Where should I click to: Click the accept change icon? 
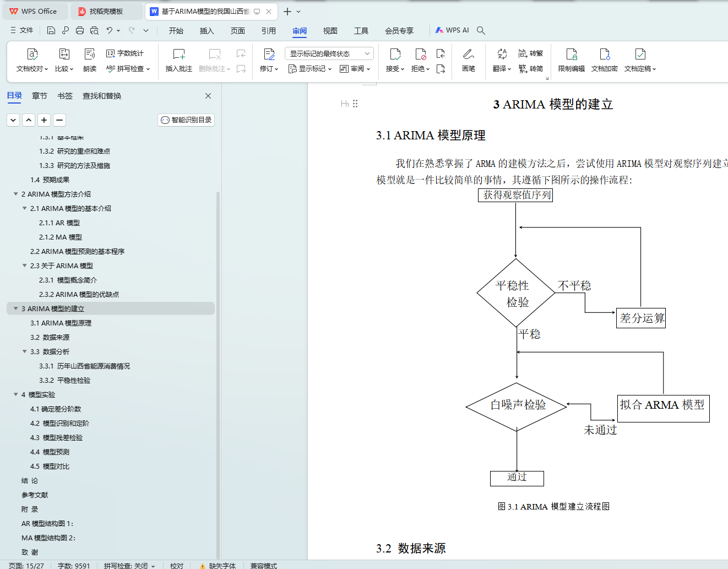point(395,54)
